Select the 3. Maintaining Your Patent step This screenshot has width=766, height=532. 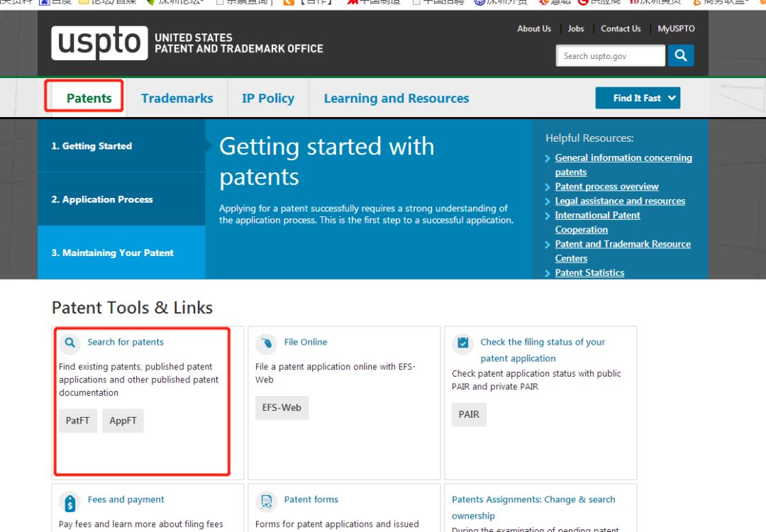click(121, 253)
